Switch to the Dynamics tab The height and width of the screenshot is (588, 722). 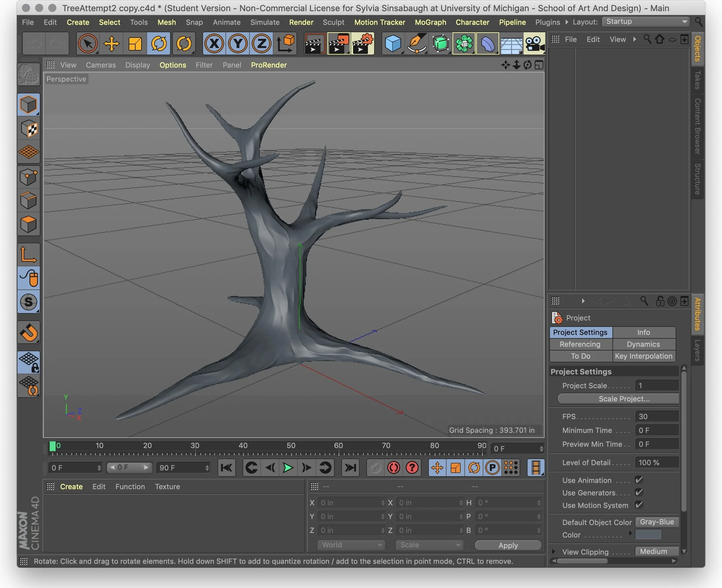643,344
